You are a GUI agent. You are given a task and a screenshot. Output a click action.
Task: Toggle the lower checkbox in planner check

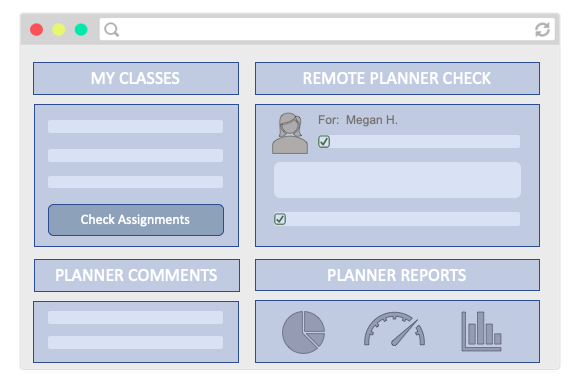coord(280,219)
